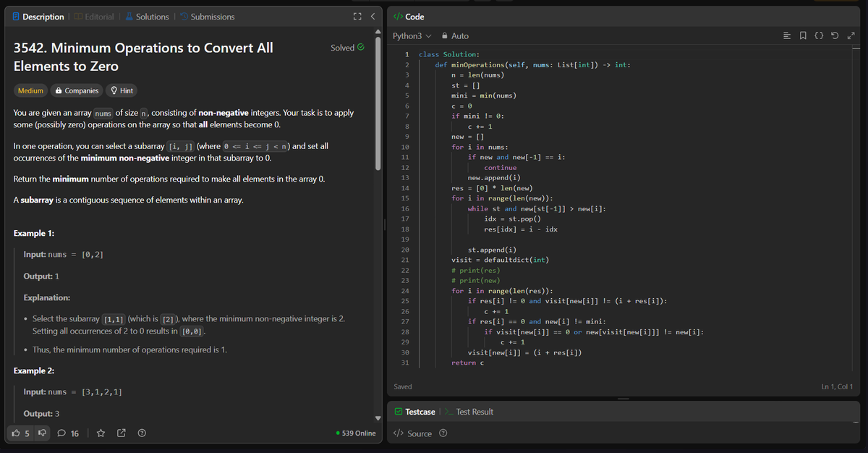The height and width of the screenshot is (453, 868).
Task: Click the Medium difficulty tag
Action: click(30, 90)
